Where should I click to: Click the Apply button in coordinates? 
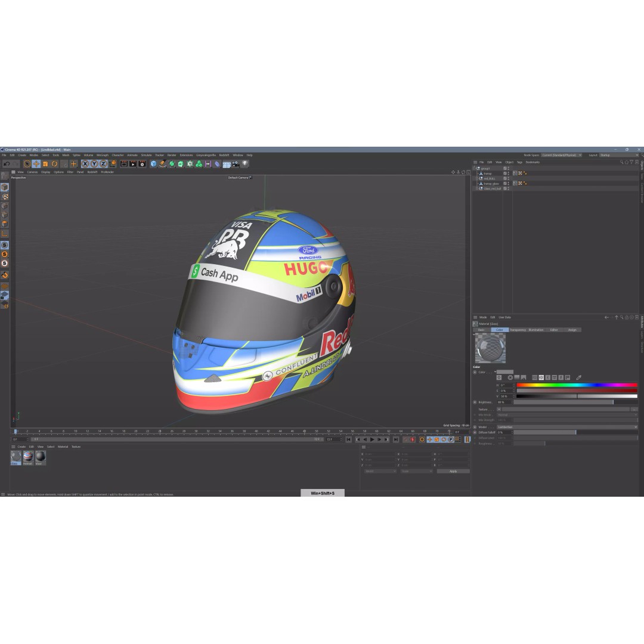(453, 472)
